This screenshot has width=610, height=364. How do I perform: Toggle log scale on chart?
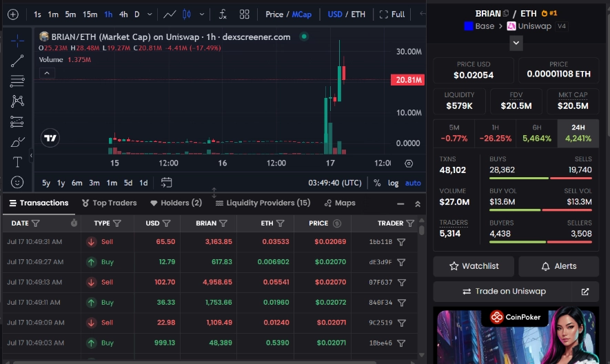(x=393, y=183)
